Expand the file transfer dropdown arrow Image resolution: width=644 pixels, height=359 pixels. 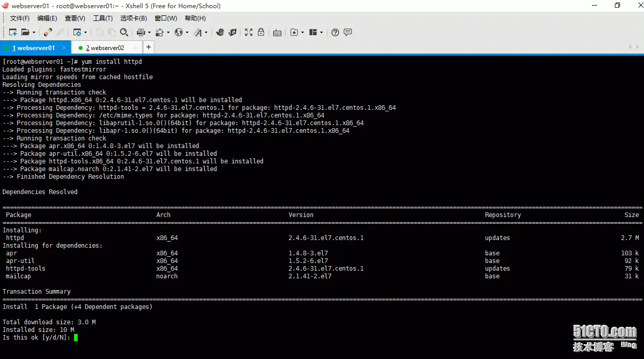pos(168,32)
